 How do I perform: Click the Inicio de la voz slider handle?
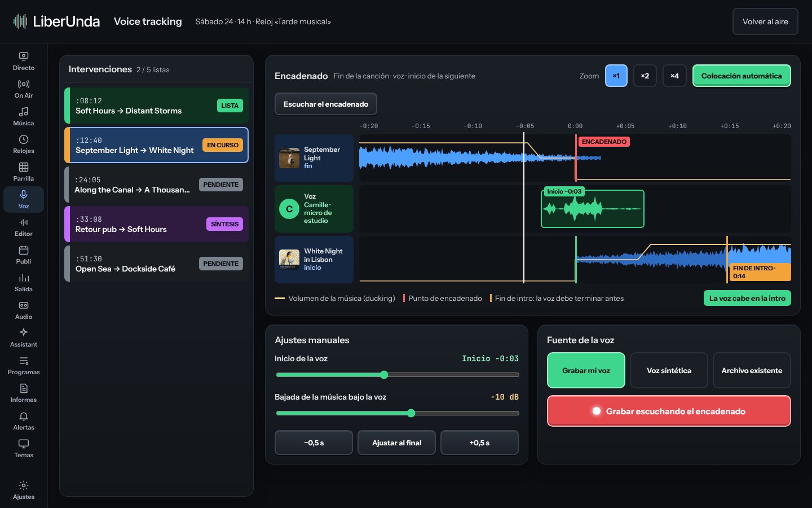pyautogui.click(x=384, y=375)
